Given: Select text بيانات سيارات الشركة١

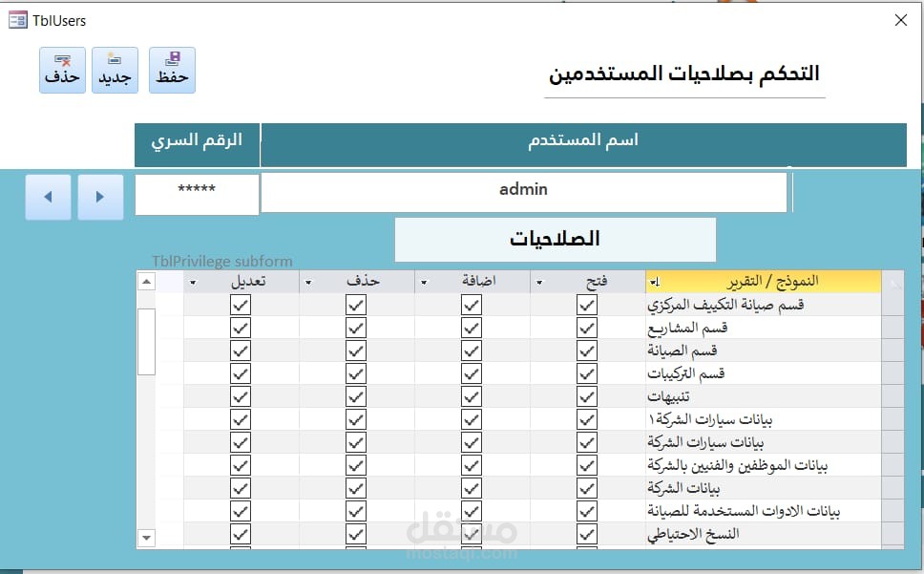Looking at the screenshot, I should tap(710, 419).
